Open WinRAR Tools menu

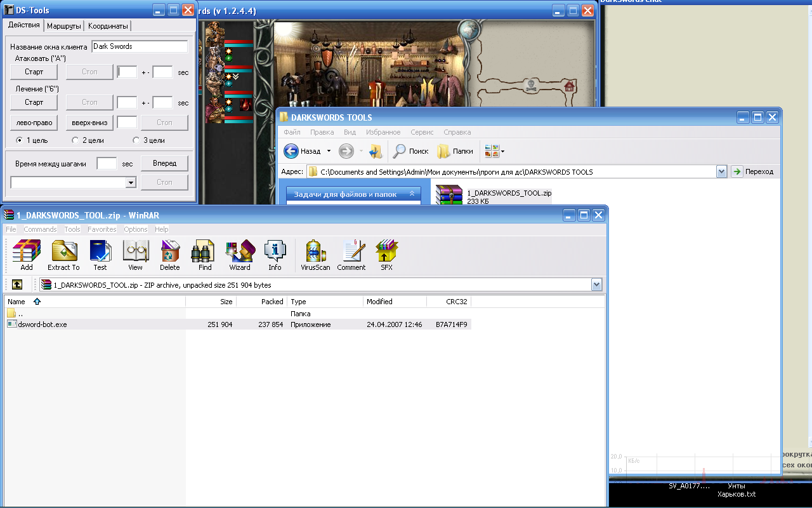(72, 229)
